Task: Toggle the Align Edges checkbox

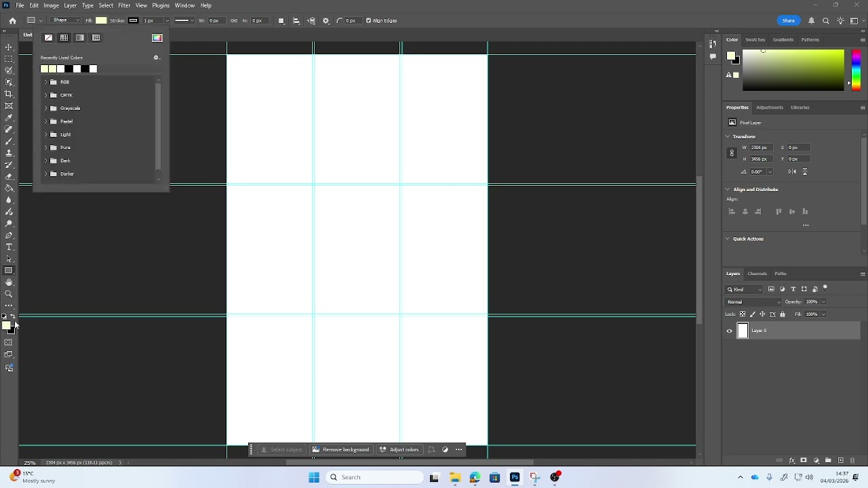Action: (x=369, y=20)
